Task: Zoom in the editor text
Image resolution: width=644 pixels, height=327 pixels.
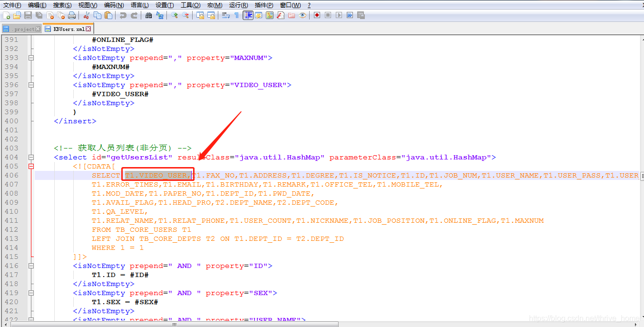Action: pyautogui.click(x=174, y=15)
